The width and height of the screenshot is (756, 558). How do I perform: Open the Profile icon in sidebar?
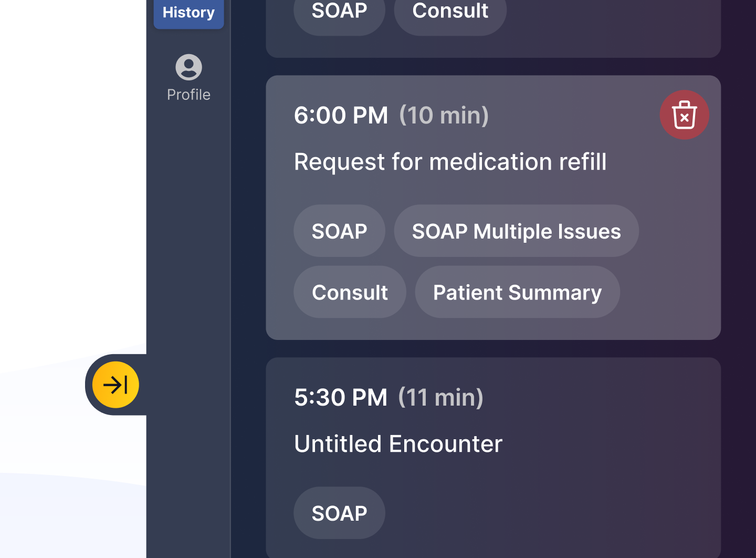coord(188,67)
